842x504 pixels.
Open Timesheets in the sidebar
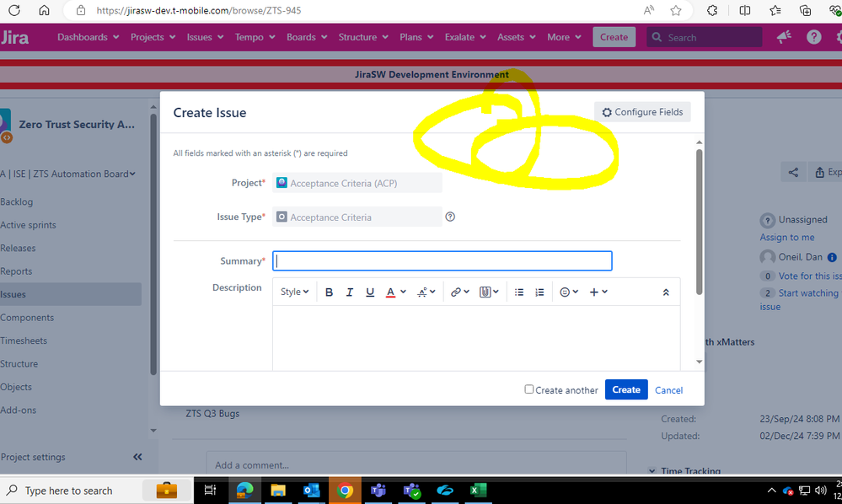coord(24,340)
